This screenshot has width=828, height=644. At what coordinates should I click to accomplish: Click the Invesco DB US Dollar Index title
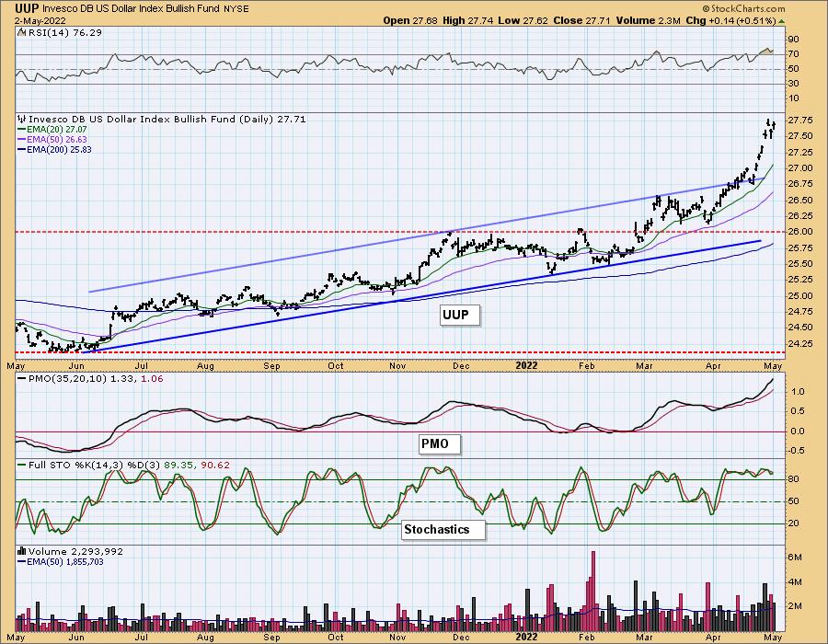(131, 9)
